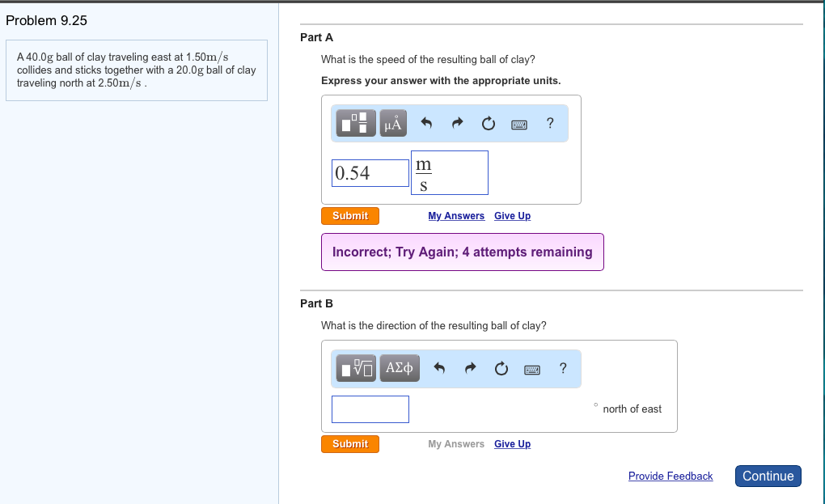Click Provide Feedback link
The width and height of the screenshot is (825, 504).
(671, 476)
